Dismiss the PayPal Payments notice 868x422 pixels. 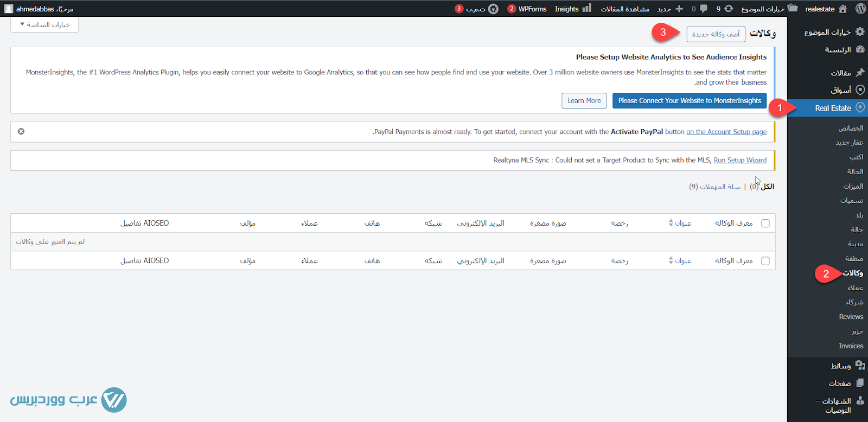pyautogui.click(x=21, y=131)
